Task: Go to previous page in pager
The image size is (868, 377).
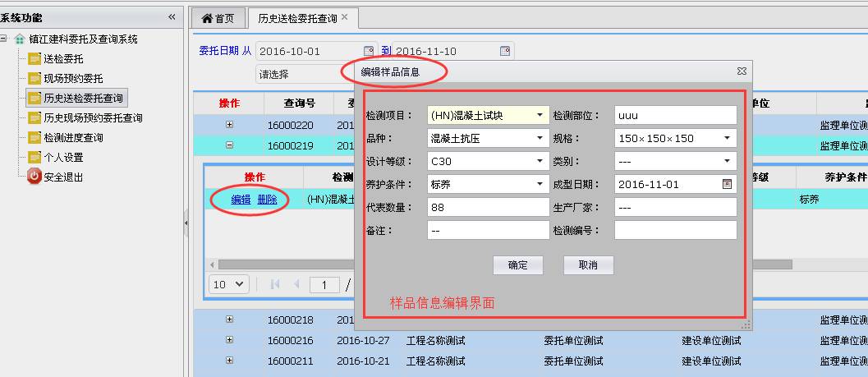Action: 296,284
